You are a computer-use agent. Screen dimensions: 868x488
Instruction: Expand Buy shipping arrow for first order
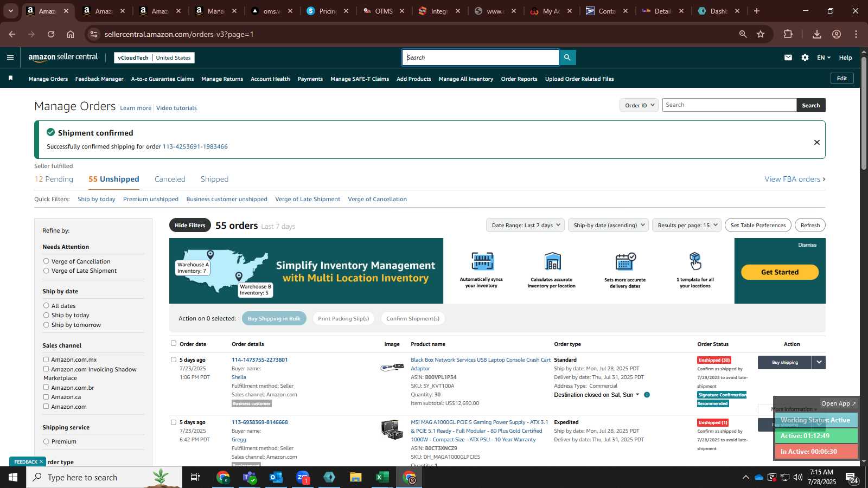[819, 362]
